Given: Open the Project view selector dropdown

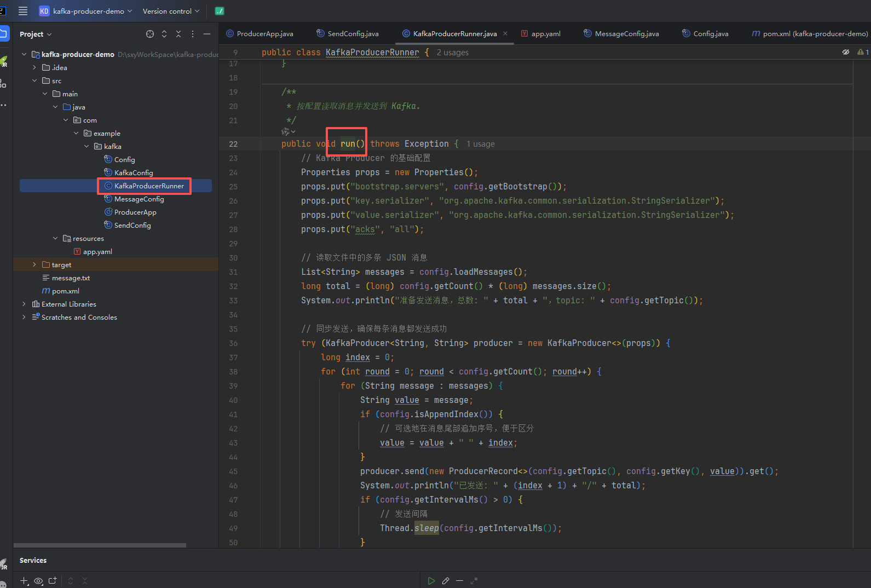Looking at the screenshot, I should tap(36, 34).
